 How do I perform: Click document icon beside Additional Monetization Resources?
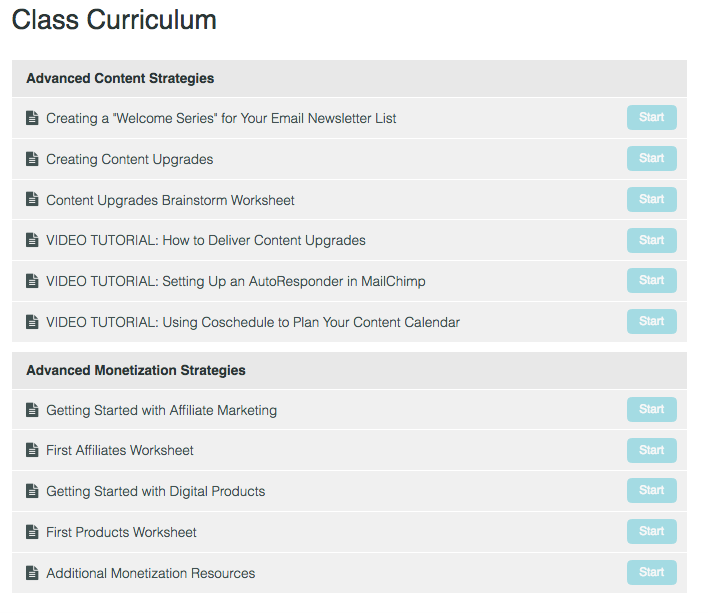tap(32, 573)
